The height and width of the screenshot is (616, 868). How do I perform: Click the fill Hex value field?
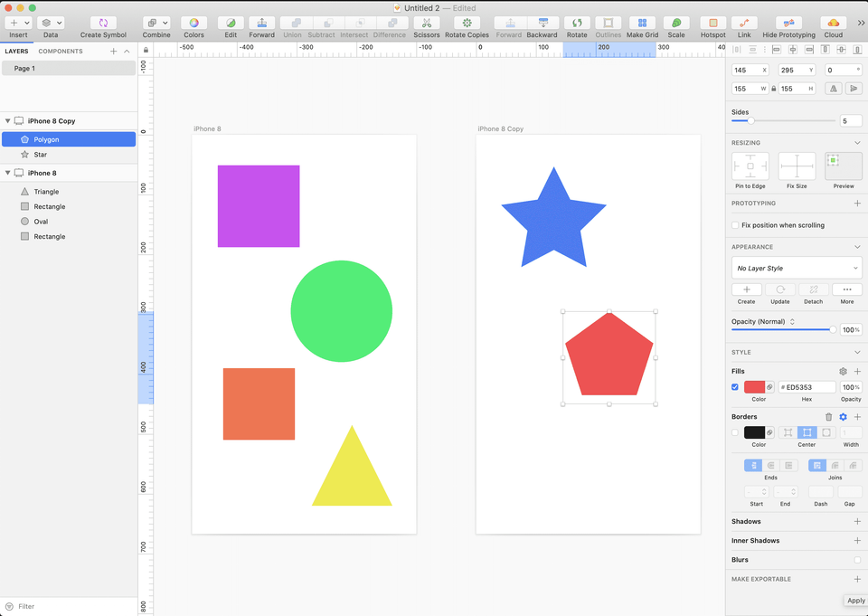tap(807, 387)
